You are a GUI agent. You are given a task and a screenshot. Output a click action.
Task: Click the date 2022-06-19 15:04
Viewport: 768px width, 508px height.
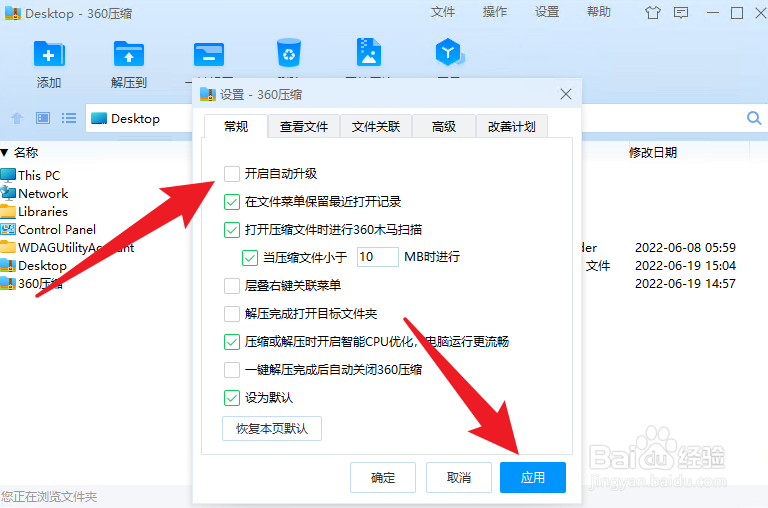click(685, 266)
